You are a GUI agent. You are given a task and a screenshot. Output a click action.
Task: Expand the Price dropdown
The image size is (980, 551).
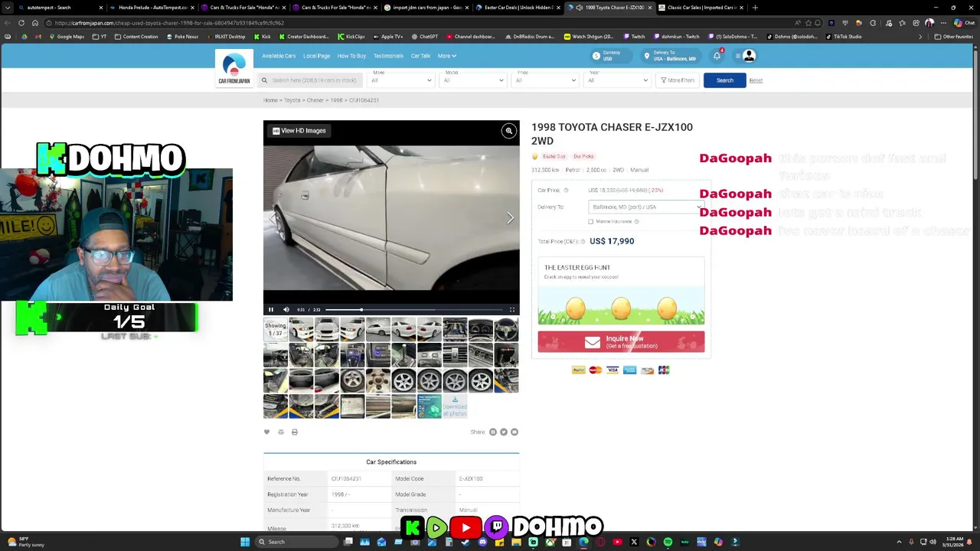point(545,80)
